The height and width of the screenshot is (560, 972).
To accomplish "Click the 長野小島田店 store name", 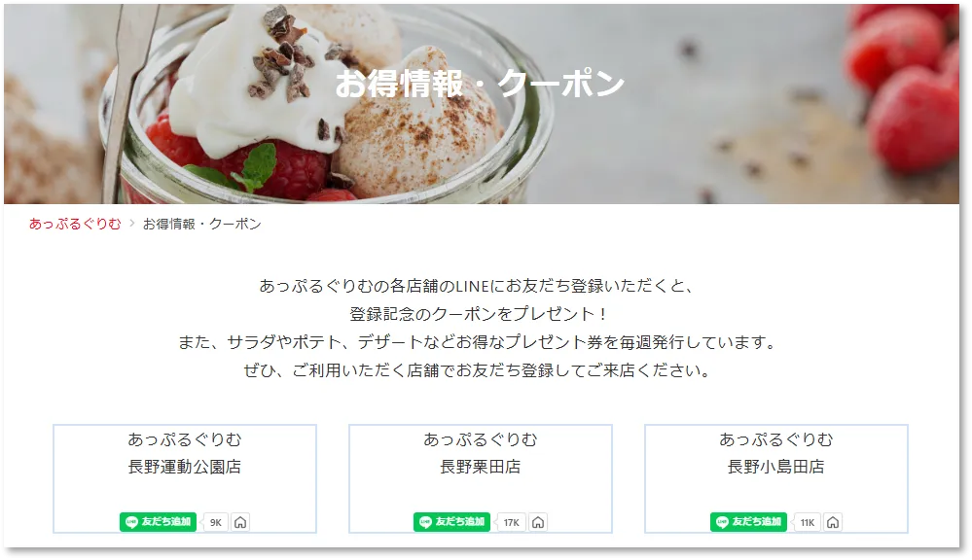I will tap(776, 467).
